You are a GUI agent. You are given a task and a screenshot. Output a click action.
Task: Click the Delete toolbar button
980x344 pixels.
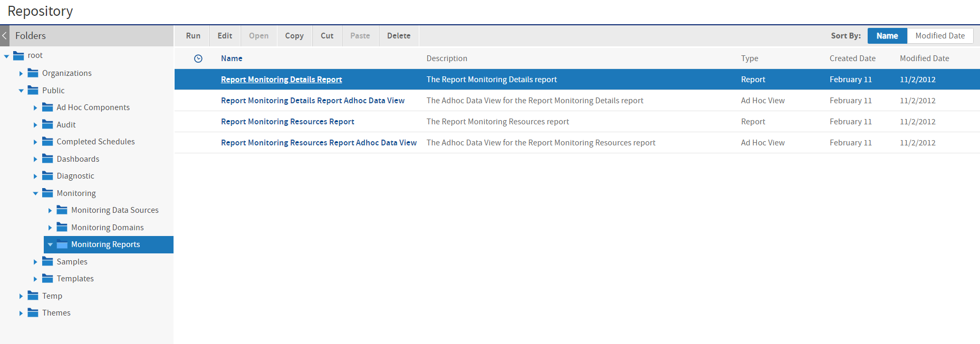click(399, 36)
